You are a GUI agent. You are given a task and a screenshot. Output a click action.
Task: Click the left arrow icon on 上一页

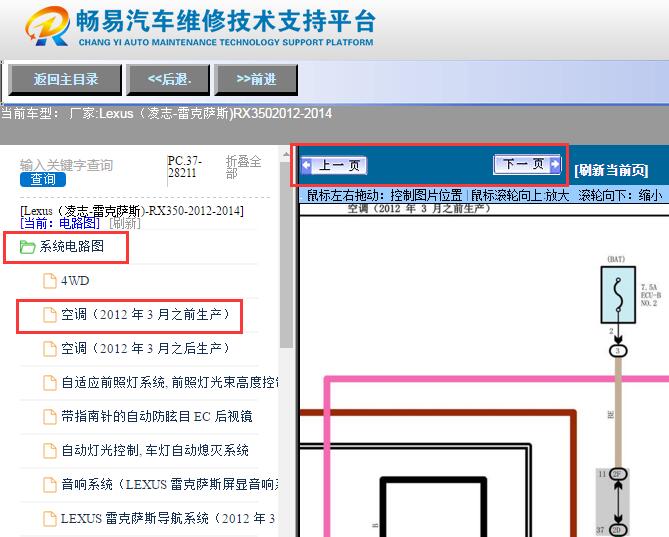click(306, 165)
